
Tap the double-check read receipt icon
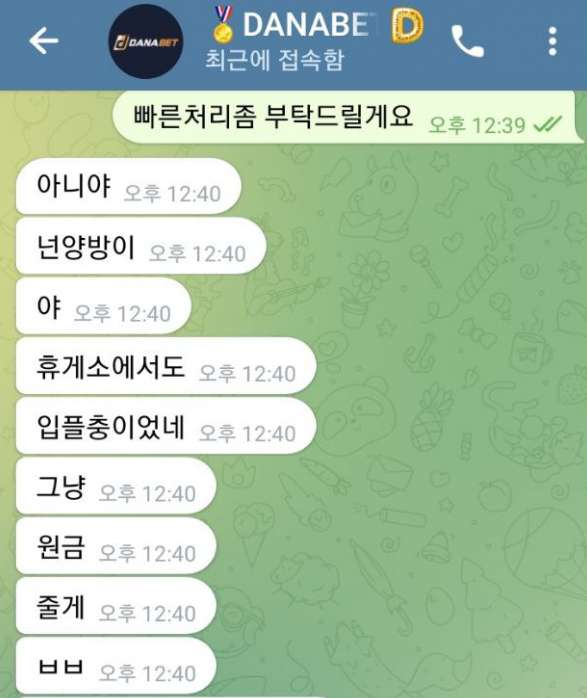click(x=548, y=125)
